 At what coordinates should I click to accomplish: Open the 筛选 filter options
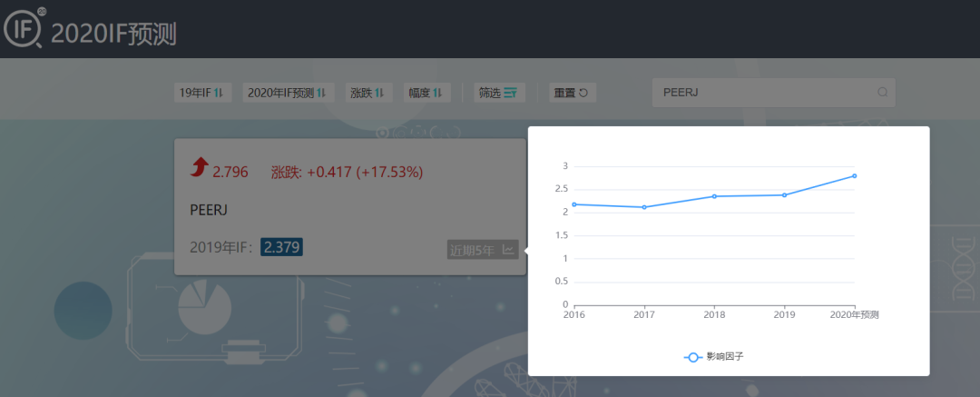[499, 93]
